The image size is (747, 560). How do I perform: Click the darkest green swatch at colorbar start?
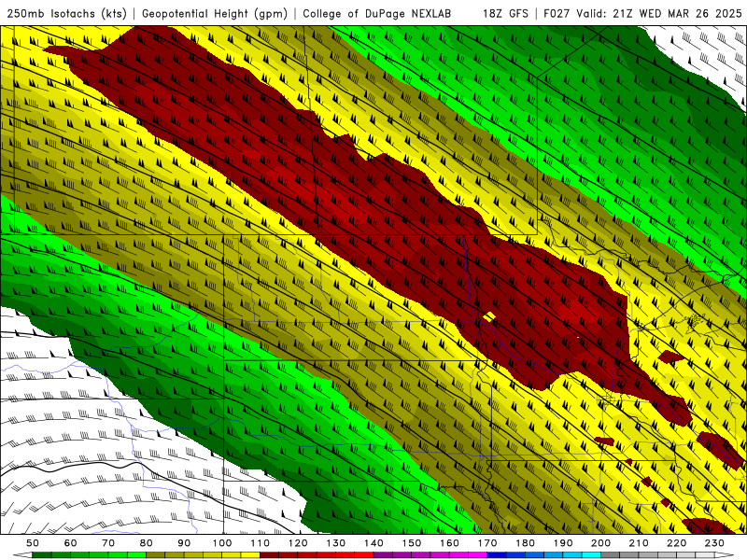[x=42, y=555]
